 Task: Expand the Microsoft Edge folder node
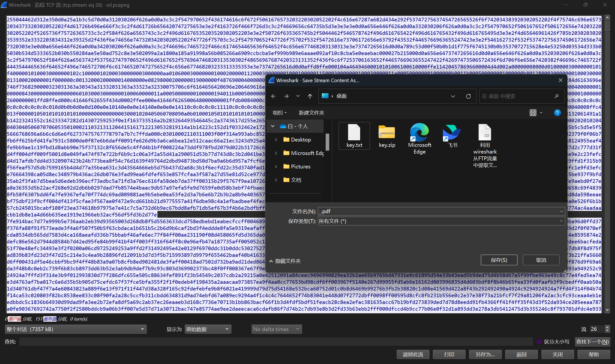click(276, 153)
